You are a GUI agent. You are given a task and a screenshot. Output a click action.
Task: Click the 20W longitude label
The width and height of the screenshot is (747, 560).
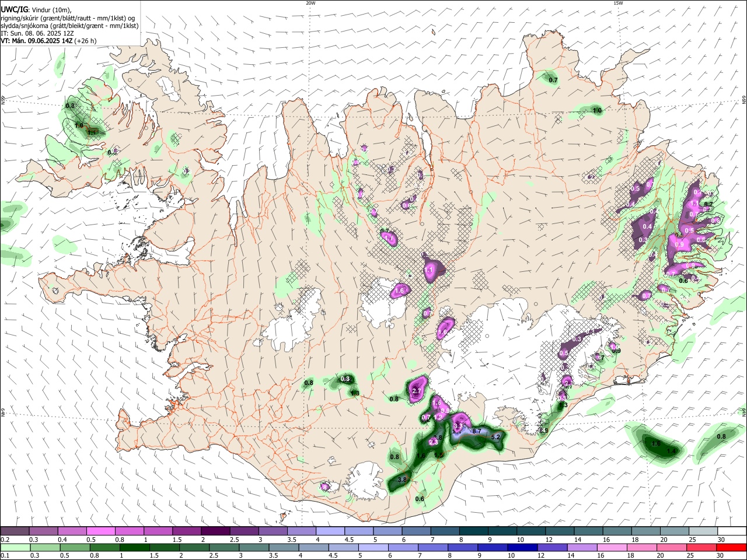tap(310, 3)
